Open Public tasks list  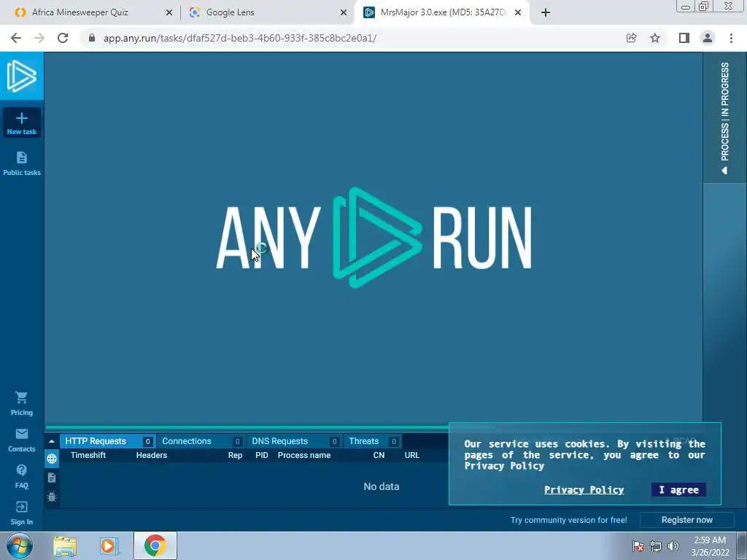pos(21,164)
